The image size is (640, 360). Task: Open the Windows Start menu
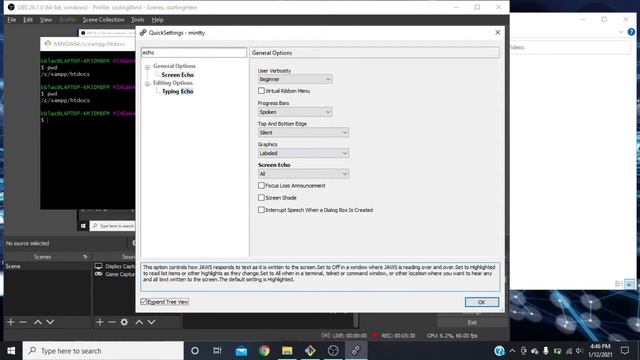click(11, 351)
